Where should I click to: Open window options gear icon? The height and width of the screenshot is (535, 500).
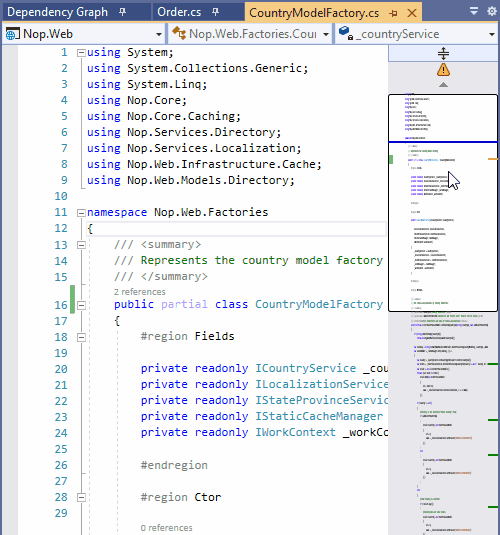coord(492,11)
